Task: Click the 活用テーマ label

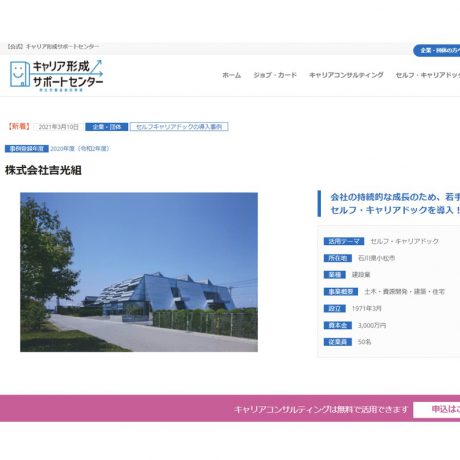Action: tap(344, 241)
